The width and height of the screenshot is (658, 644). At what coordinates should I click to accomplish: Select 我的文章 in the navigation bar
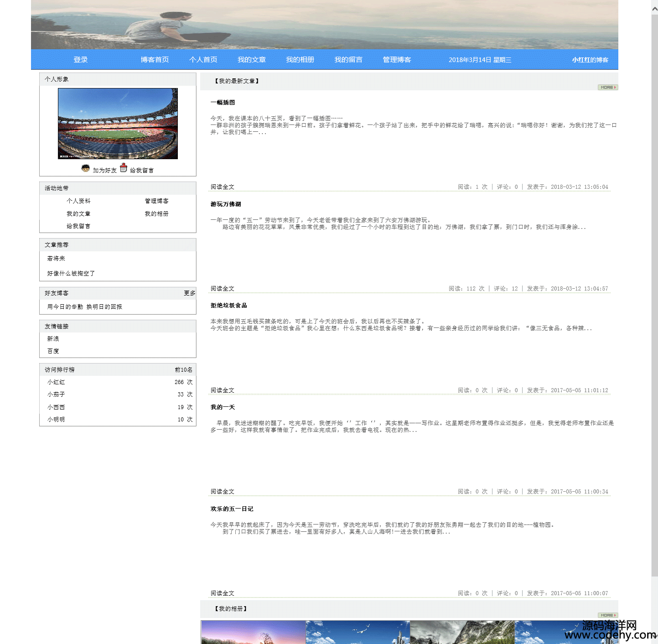(x=252, y=60)
